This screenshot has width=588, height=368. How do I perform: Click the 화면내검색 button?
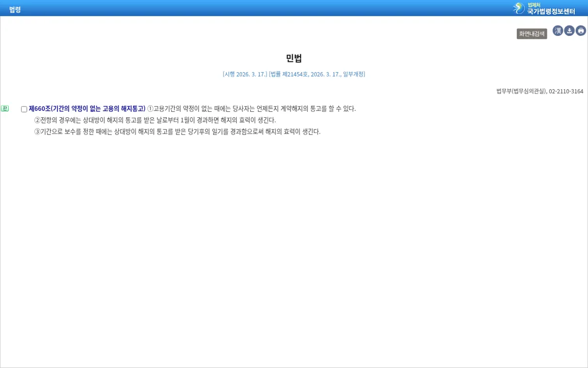532,34
